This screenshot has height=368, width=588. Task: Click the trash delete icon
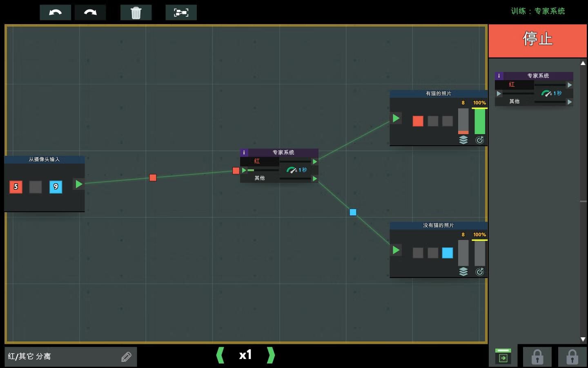(136, 13)
